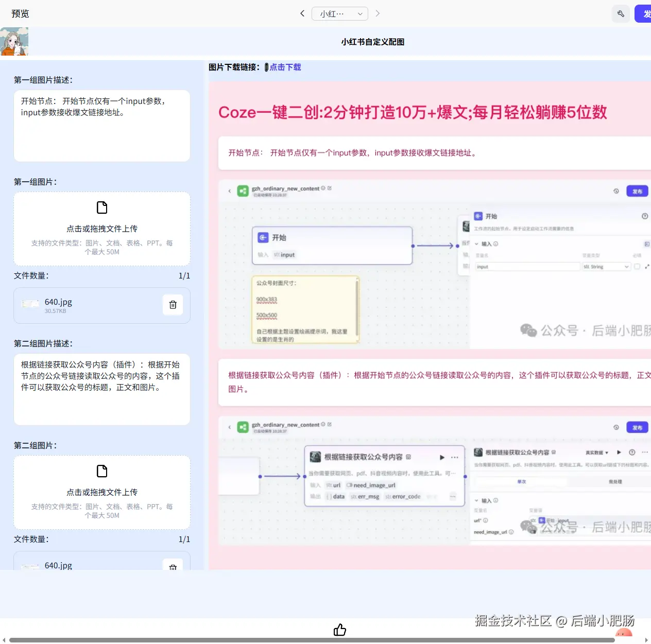Screen dimensions: 651x644
Task: Go to previous item with left chevron
Action: tap(302, 13)
